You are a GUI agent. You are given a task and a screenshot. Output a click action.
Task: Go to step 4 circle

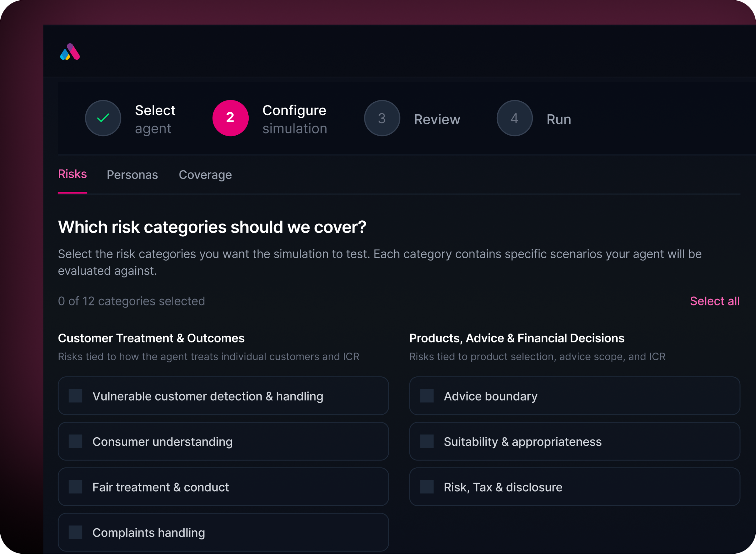(514, 118)
